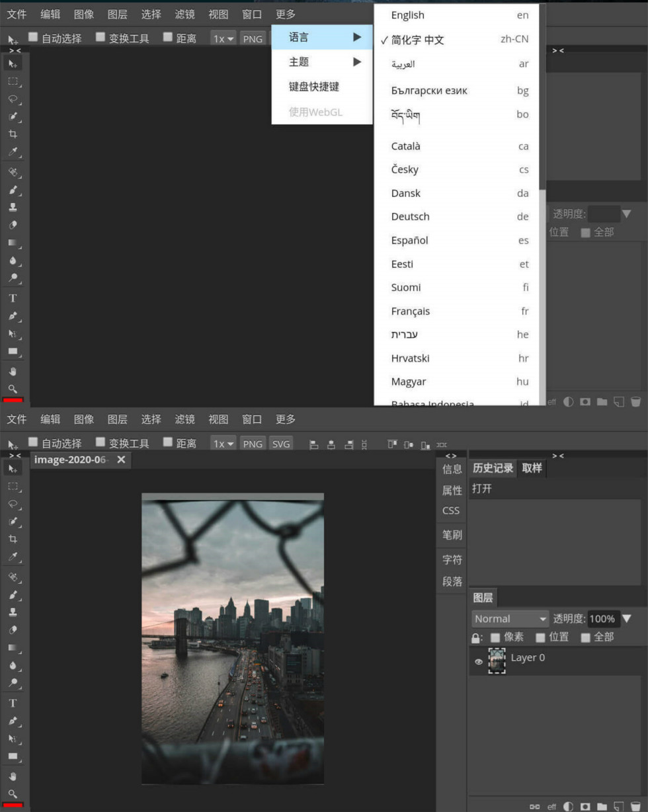Viewport: 648px width, 812px height.
Task: Select the Clone Stamp tool
Action: (x=13, y=206)
